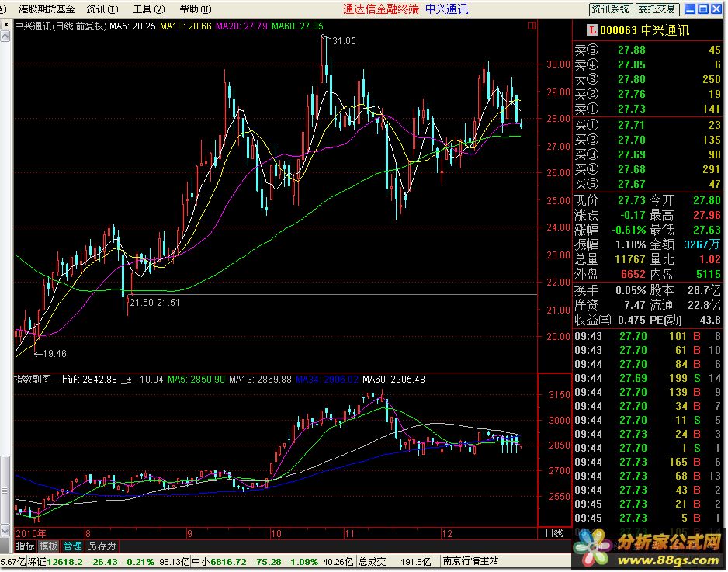This screenshot has height=572, width=728.
Task: Click the 买⑤ price 27.67 row
Action: pos(647,184)
